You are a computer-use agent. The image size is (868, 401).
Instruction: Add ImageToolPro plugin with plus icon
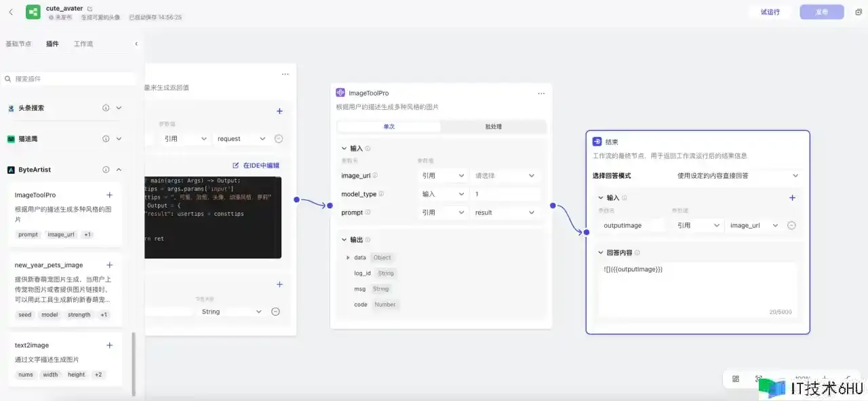pos(109,195)
